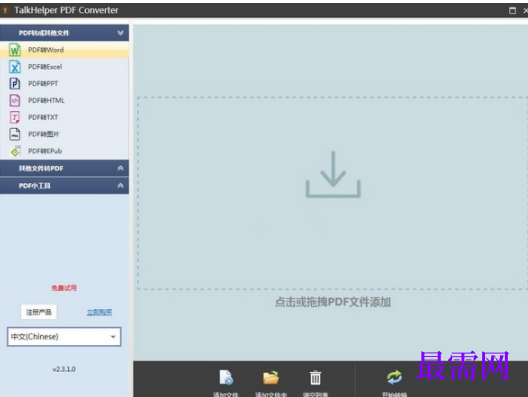Click the 其他文件转PDF header title

point(41,168)
